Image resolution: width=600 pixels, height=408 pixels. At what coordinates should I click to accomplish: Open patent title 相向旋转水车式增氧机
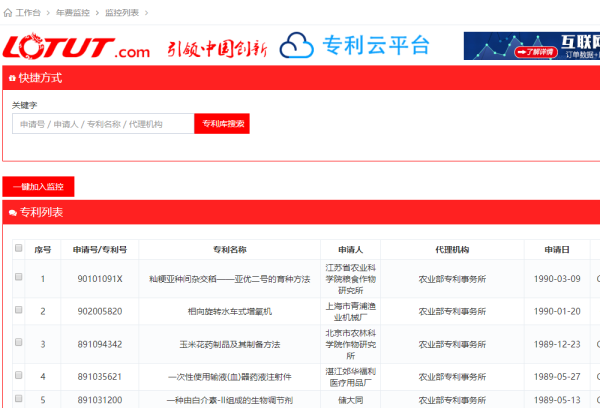229,311
